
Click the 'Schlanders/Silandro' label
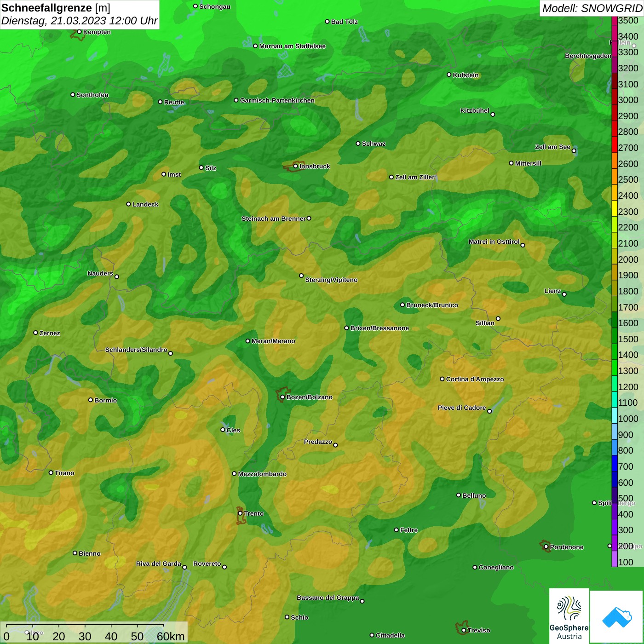(136, 350)
